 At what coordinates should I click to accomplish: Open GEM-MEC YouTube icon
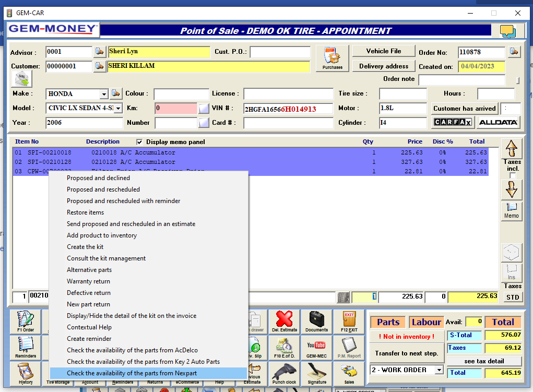click(x=316, y=348)
